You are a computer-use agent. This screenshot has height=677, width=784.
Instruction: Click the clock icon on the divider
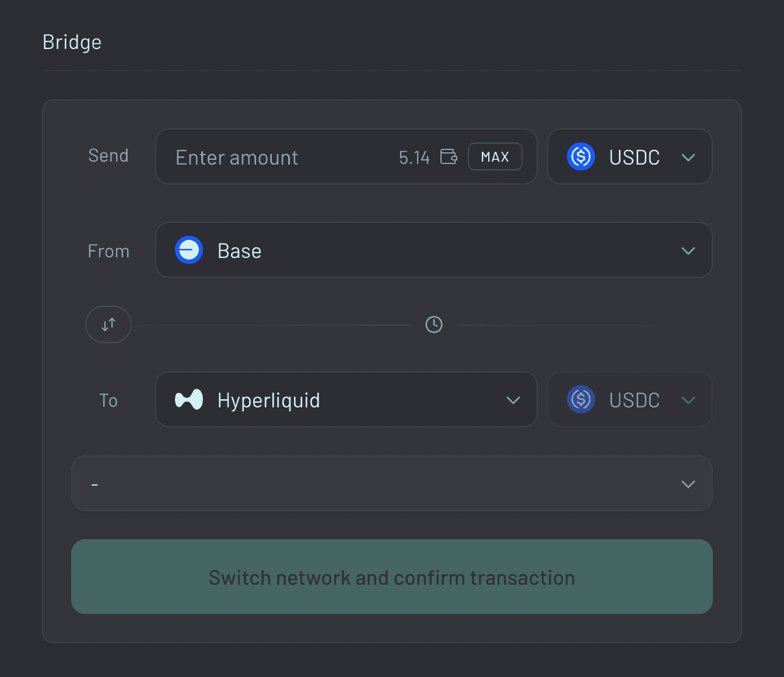(433, 324)
